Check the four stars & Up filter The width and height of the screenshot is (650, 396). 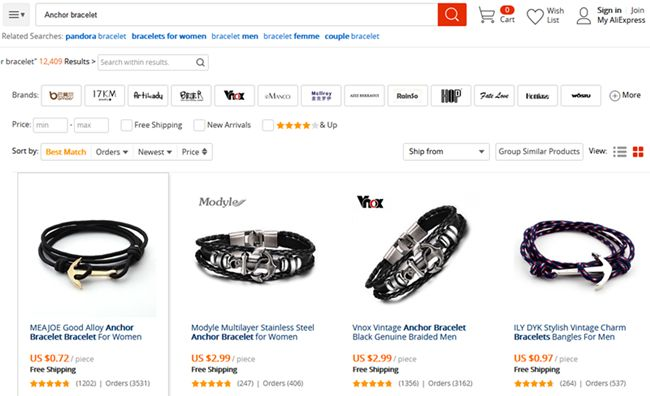(x=268, y=125)
